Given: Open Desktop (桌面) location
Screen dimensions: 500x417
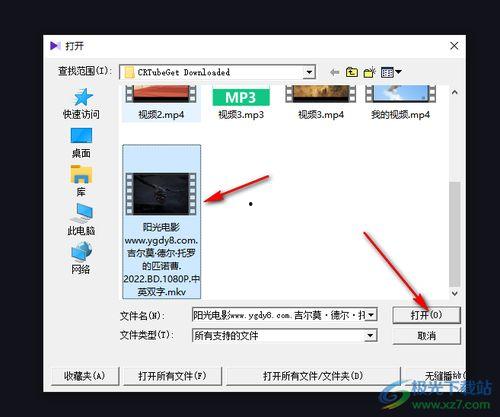Looking at the screenshot, I should (x=81, y=143).
